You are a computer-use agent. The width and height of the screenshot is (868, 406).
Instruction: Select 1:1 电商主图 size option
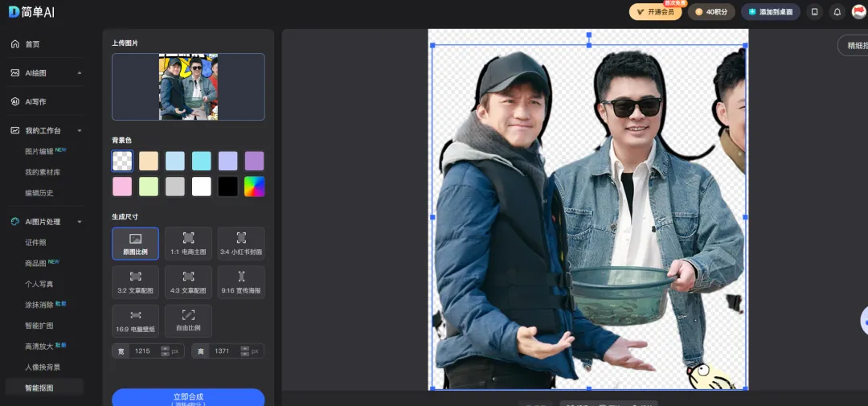pyautogui.click(x=188, y=244)
